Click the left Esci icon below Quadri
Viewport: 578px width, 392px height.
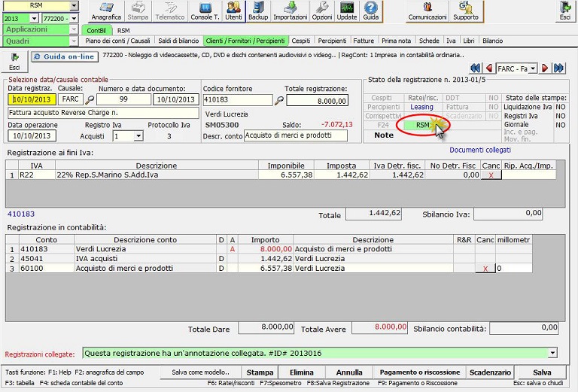click(14, 62)
